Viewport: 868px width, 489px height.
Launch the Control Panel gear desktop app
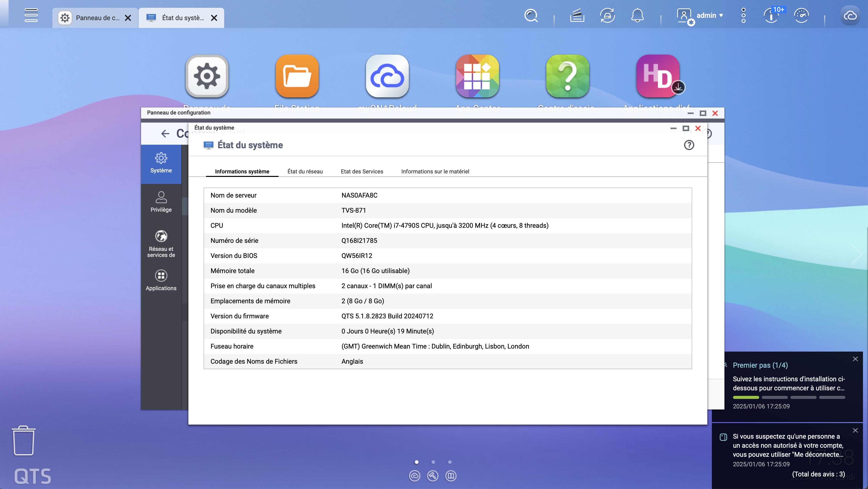tap(207, 77)
